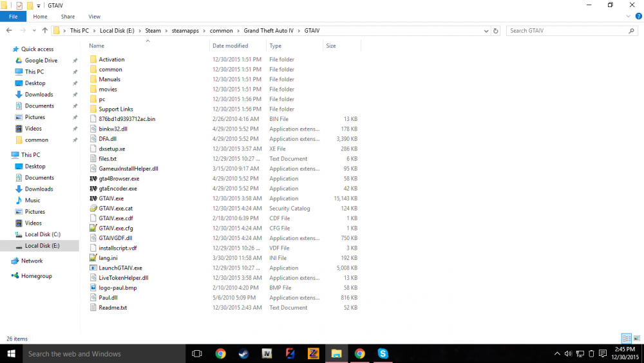
Task: Open the taskbar clock and date
Action: [625, 353]
